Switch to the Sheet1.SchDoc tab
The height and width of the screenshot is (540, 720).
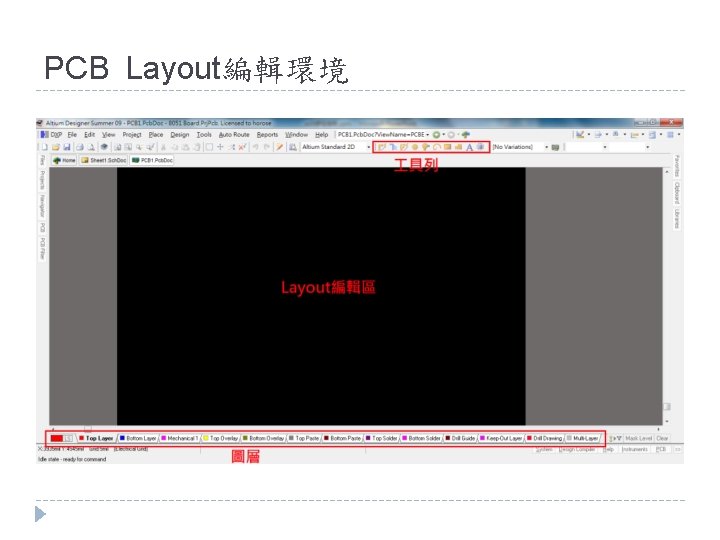pos(103,160)
